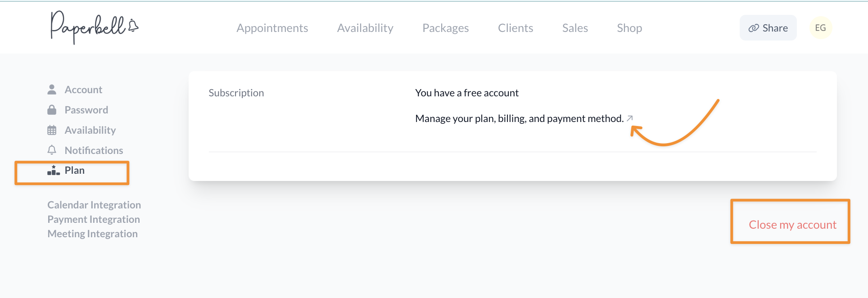
Task: Open the Shop section
Action: (629, 27)
